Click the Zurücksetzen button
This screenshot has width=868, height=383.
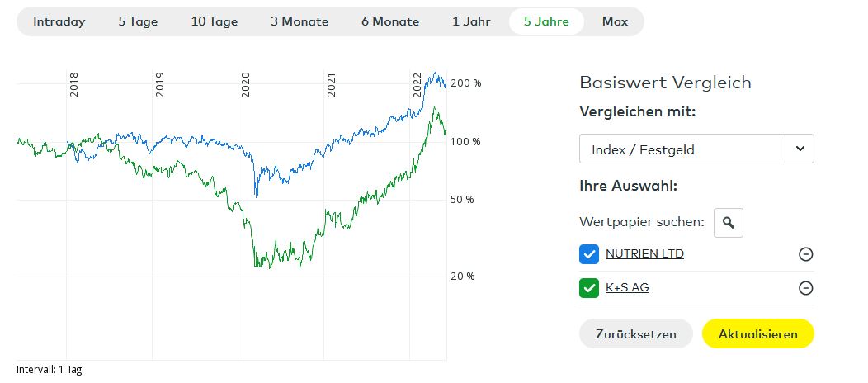(x=636, y=333)
